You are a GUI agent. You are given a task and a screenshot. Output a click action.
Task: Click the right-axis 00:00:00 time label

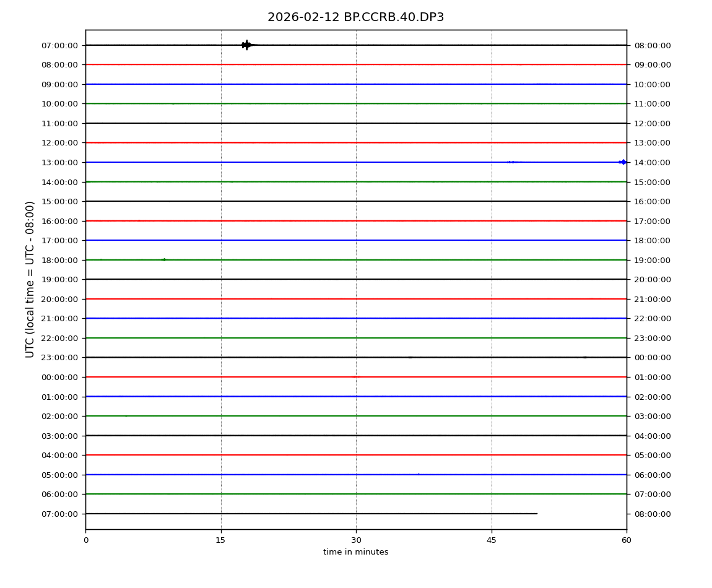pos(652,358)
